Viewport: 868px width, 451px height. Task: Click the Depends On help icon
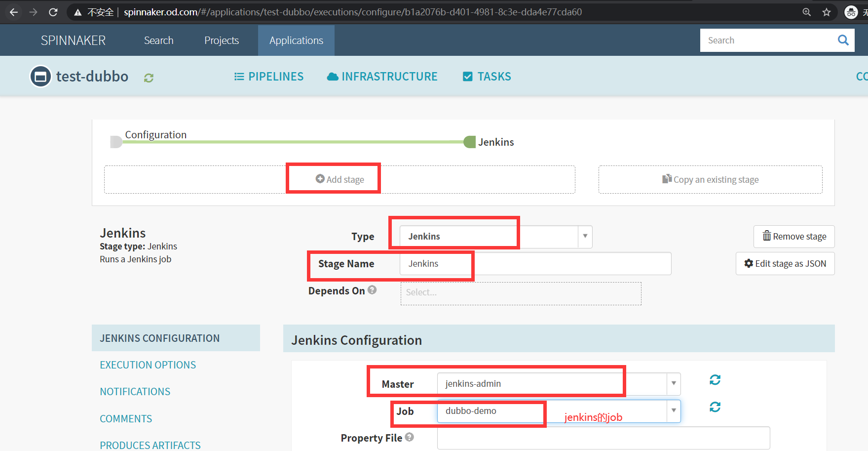(x=372, y=290)
